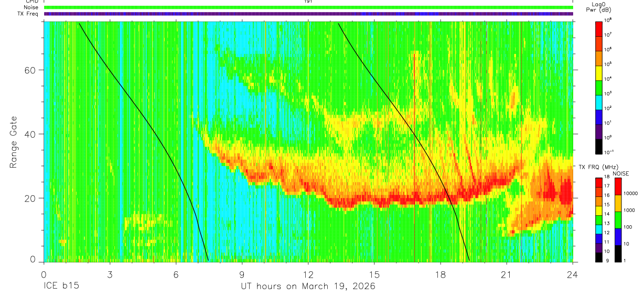Click the "TX Freq" row label at top
644x297 pixels.
(x=27, y=14)
